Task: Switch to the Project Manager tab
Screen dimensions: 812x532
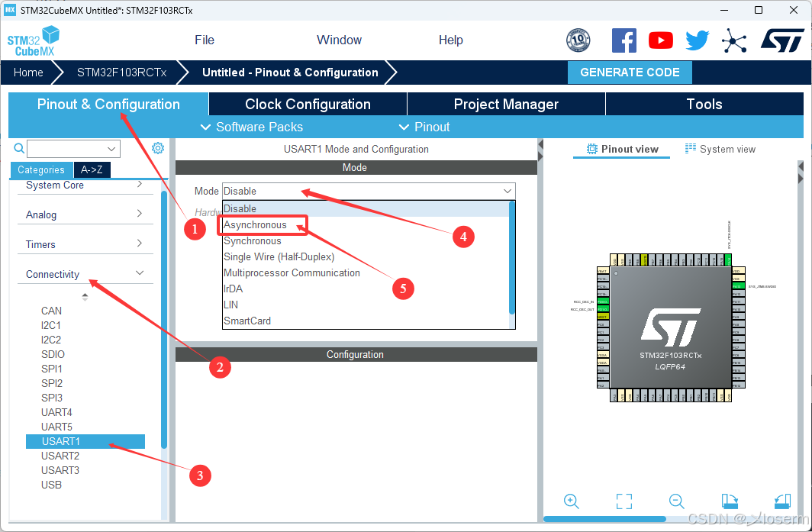Action: tap(506, 104)
